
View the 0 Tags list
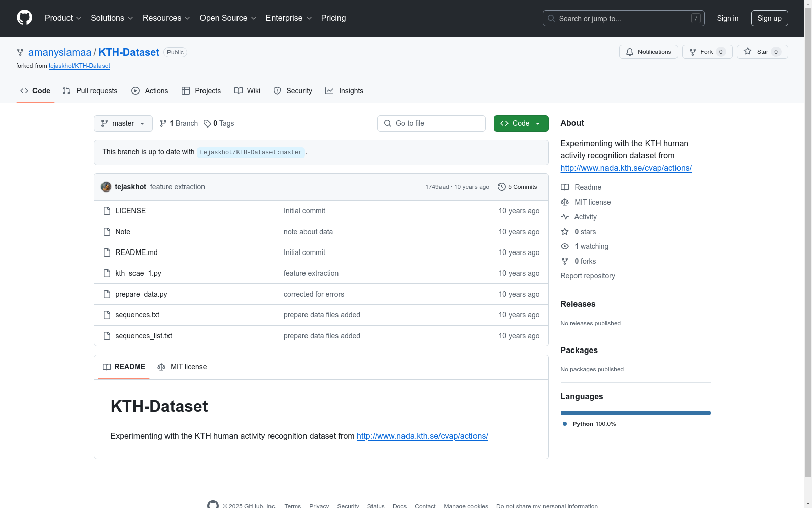click(219, 123)
